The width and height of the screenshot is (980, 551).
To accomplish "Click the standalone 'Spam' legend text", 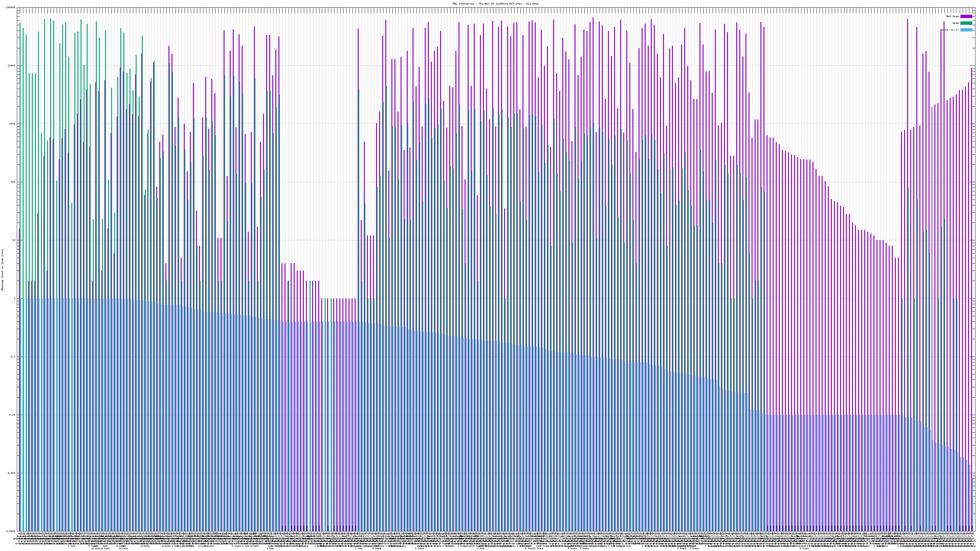I will [x=956, y=23].
